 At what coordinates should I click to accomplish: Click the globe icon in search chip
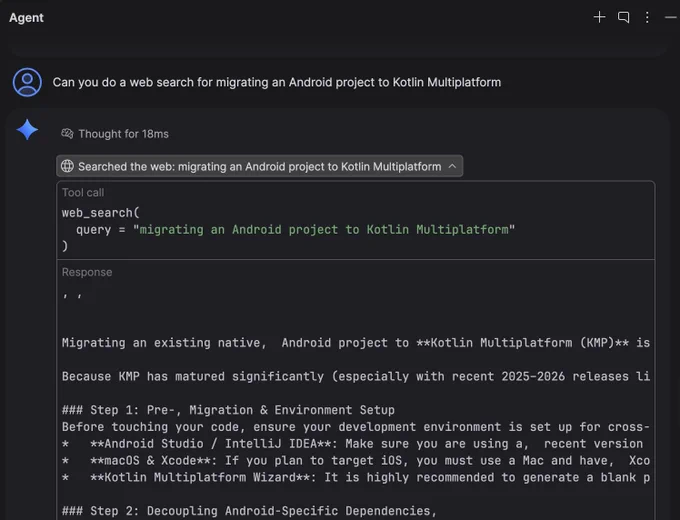67,166
